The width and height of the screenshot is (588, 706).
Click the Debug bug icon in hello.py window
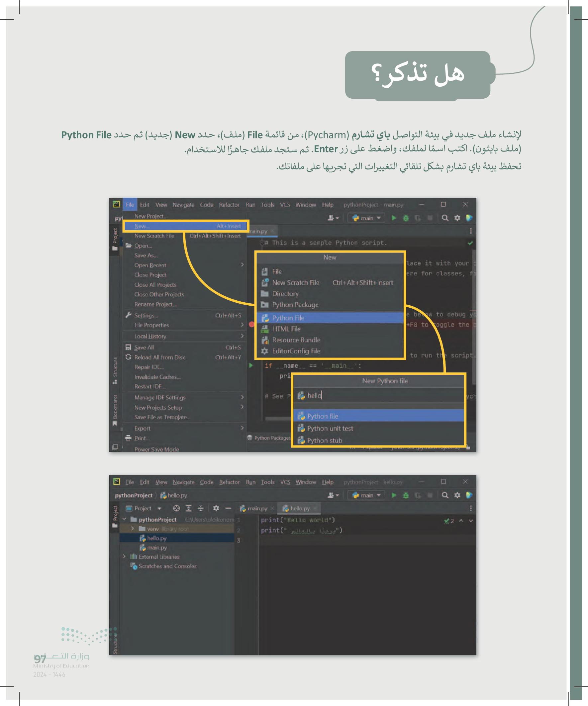(406, 495)
